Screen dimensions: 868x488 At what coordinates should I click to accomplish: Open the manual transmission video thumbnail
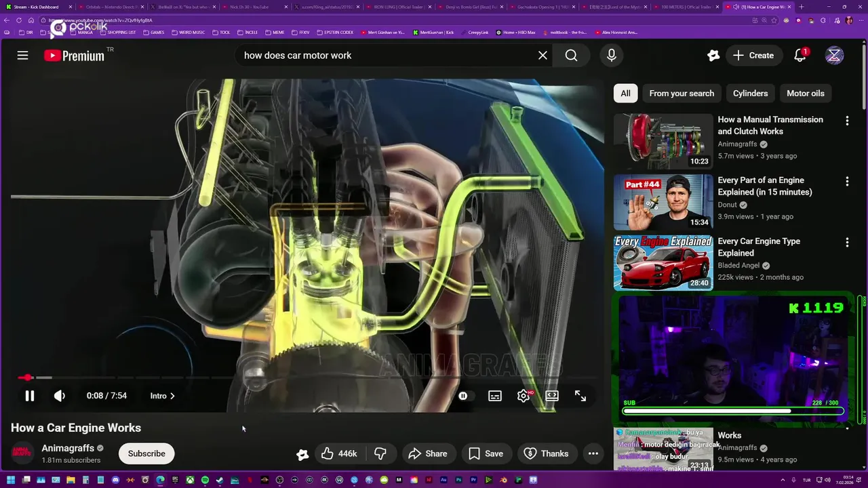click(x=663, y=141)
